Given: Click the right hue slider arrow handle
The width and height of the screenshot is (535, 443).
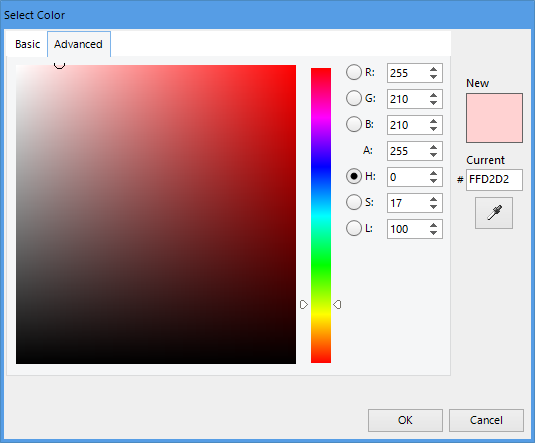Looking at the screenshot, I should 337,304.
